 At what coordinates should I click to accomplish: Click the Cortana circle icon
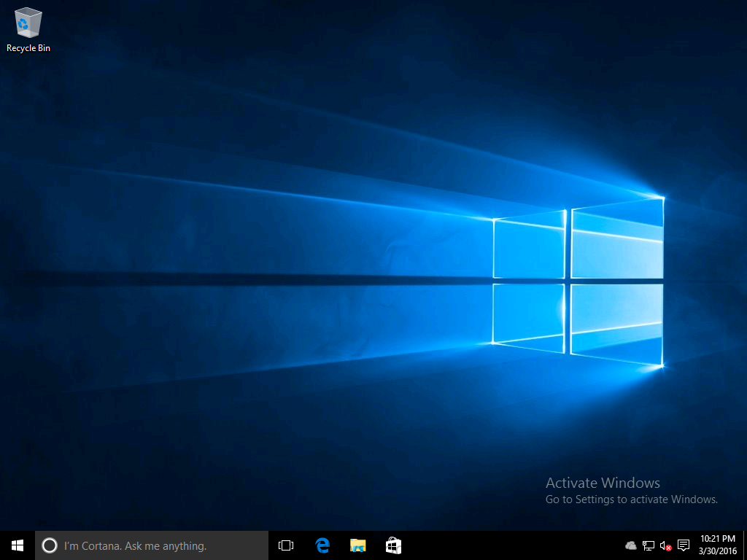pyautogui.click(x=50, y=545)
